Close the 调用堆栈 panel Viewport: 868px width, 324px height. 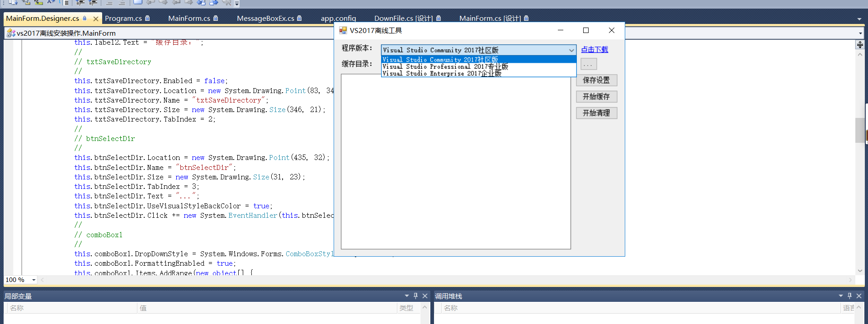pyautogui.click(x=859, y=296)
